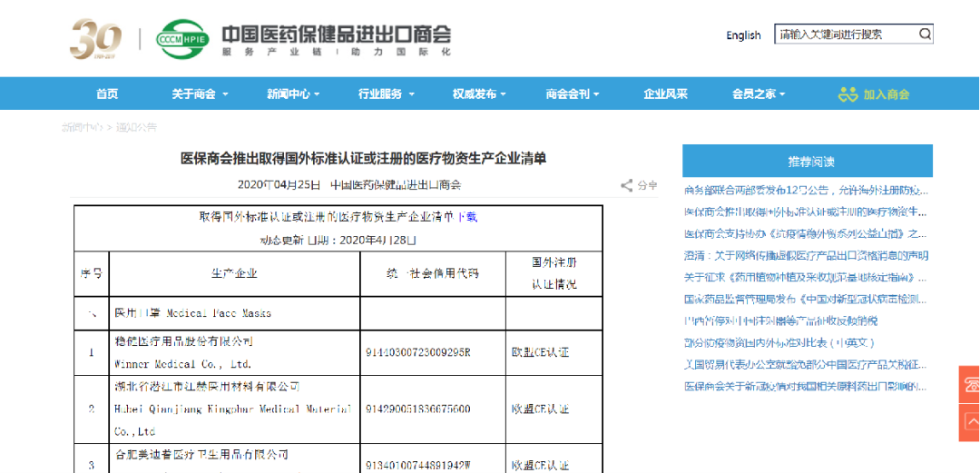This screenshot has height=473, width=980.
Task: Click credit code 91429005183667560O
Action: pyautogui.click(x=418, y=409)
